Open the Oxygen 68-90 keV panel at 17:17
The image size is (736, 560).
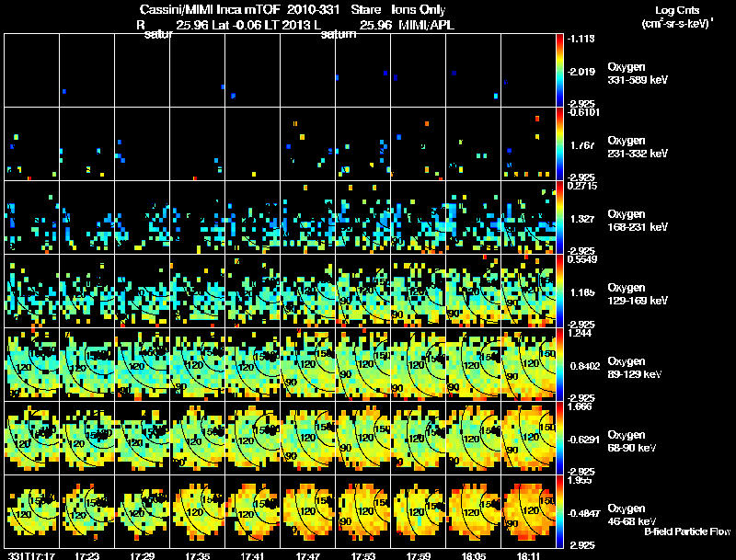pyautogui.click(x=32, y=438)
